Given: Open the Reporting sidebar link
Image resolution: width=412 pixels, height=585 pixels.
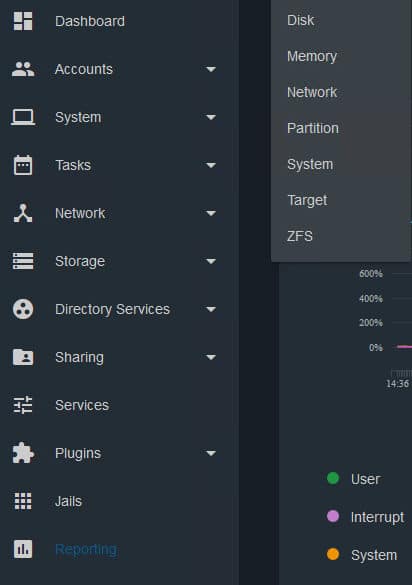Looking at the screenshot, I should pos(86,550).
